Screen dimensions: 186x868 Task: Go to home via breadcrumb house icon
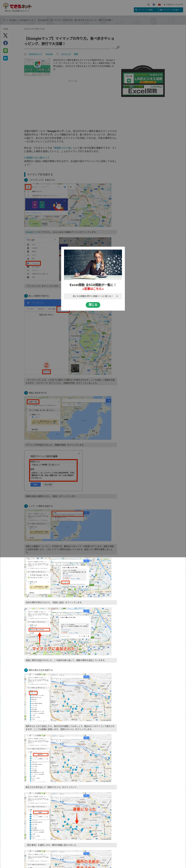tap(4, 20)
